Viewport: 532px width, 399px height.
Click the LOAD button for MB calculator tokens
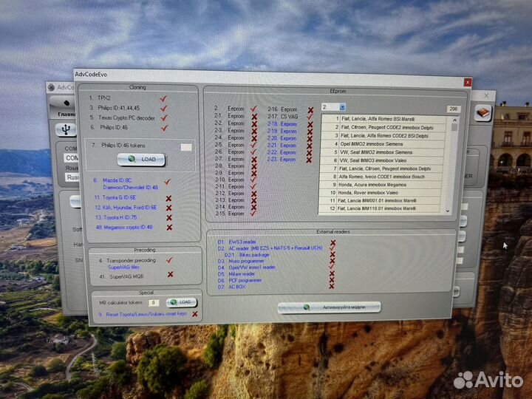(x=181, y=302)
